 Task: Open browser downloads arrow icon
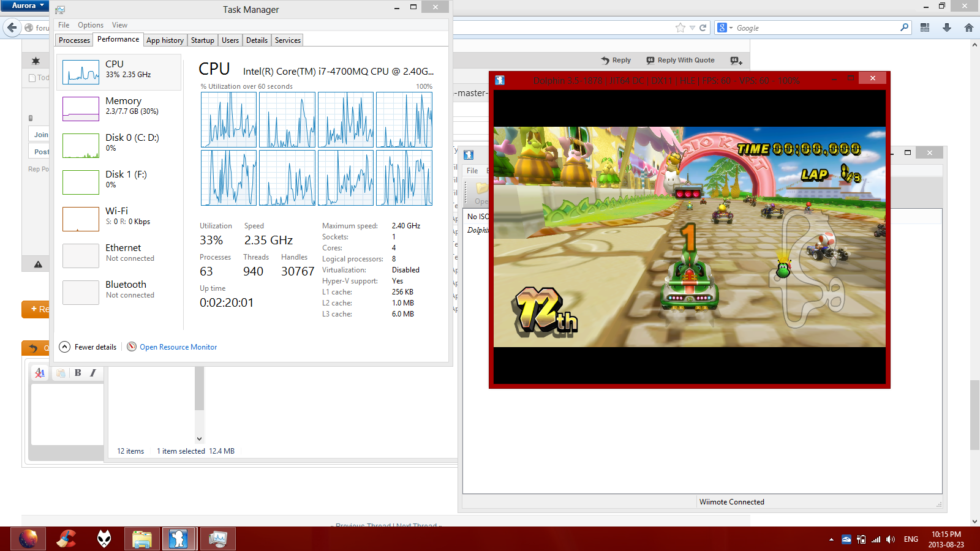coord(947,28)
